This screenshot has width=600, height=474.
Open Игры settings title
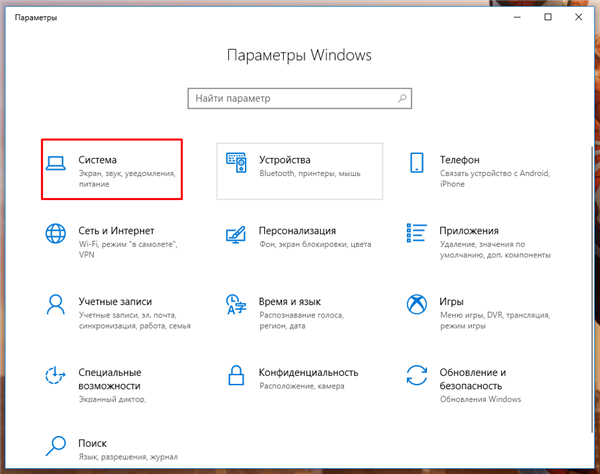pos(452,301)
